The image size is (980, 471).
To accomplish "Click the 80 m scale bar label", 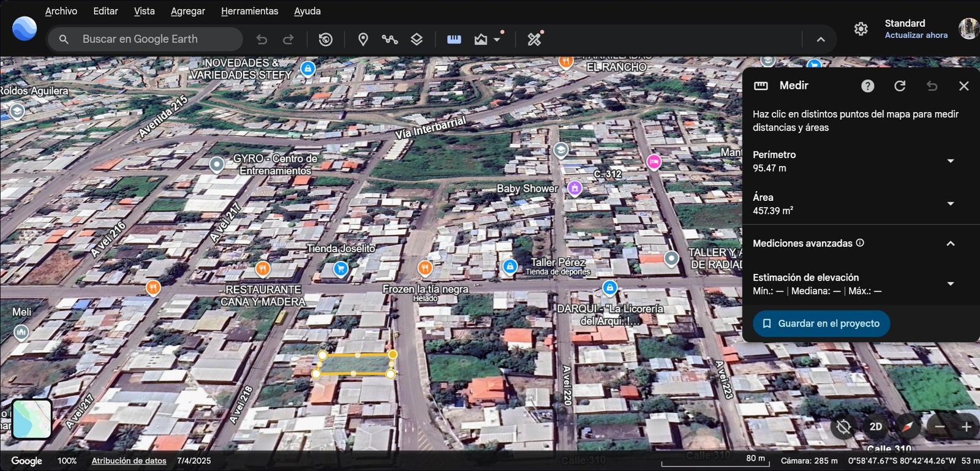I will click(756, 458).
